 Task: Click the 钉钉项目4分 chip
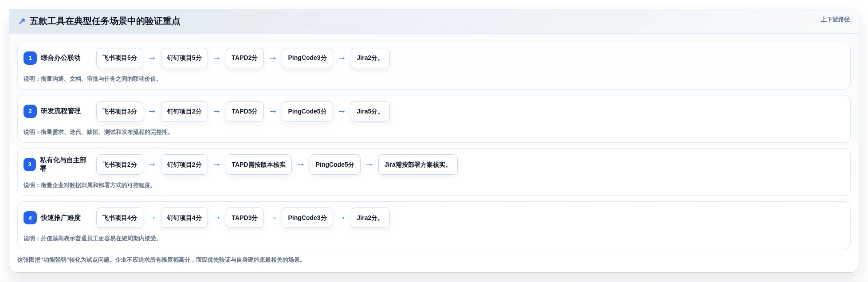[185, 218]
